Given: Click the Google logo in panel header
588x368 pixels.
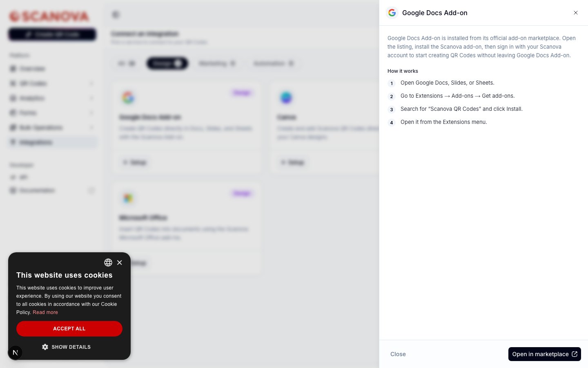Looking at the screenshot, I should [392, 13].
